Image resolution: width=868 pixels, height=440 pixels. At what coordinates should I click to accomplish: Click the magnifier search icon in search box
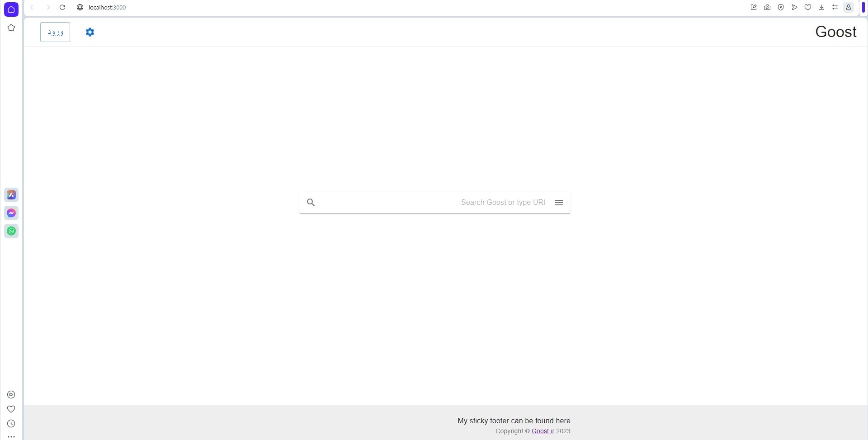click(x=311, y=203)
